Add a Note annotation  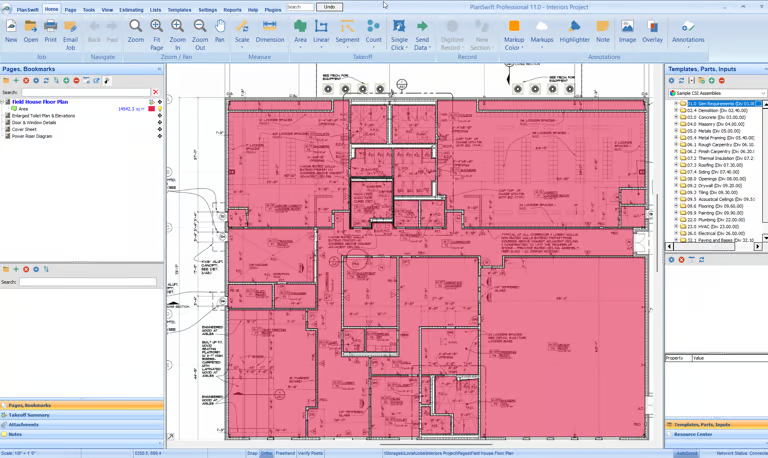point(603,31)
